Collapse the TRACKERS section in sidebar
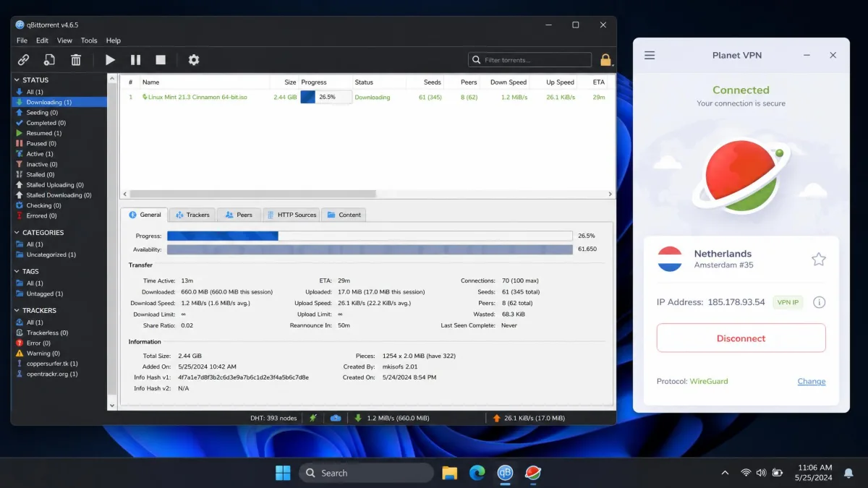This screenshot has width=868, height=488. tap(17, 311)
